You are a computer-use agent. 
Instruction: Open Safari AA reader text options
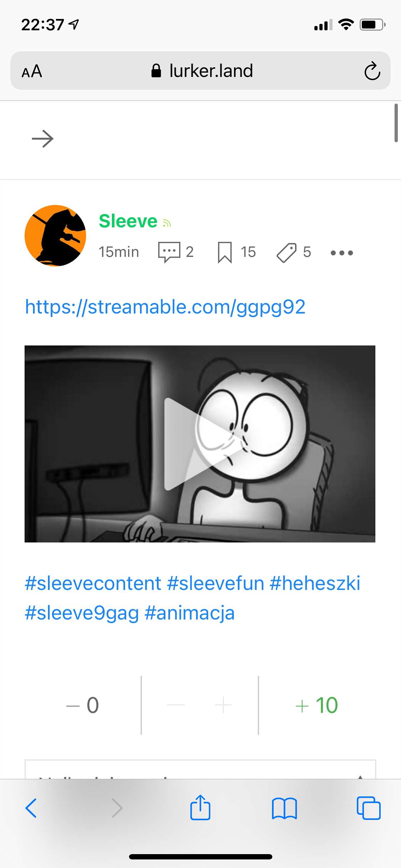coord(32,71)
